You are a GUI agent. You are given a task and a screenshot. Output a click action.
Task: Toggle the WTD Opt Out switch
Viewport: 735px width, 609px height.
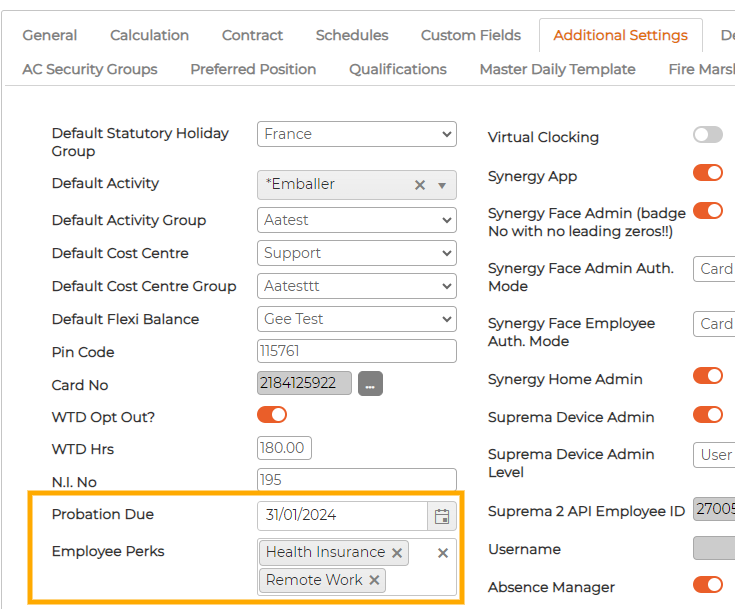tap(272, 414)
